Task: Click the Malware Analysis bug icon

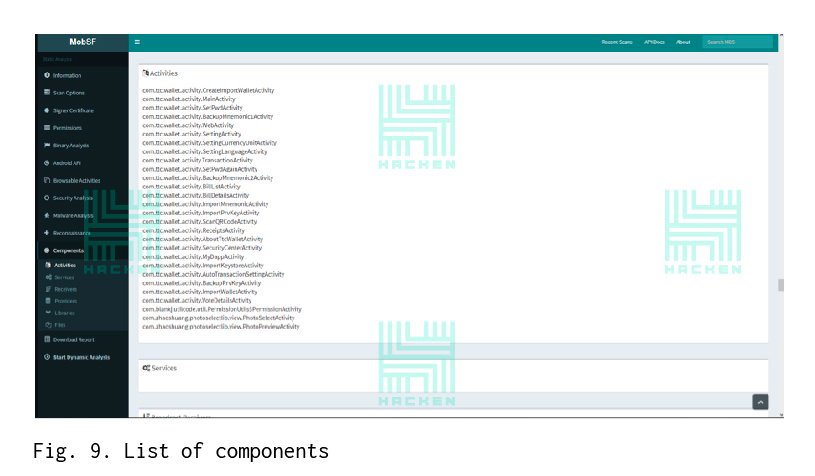Action: tap(47, 215)
